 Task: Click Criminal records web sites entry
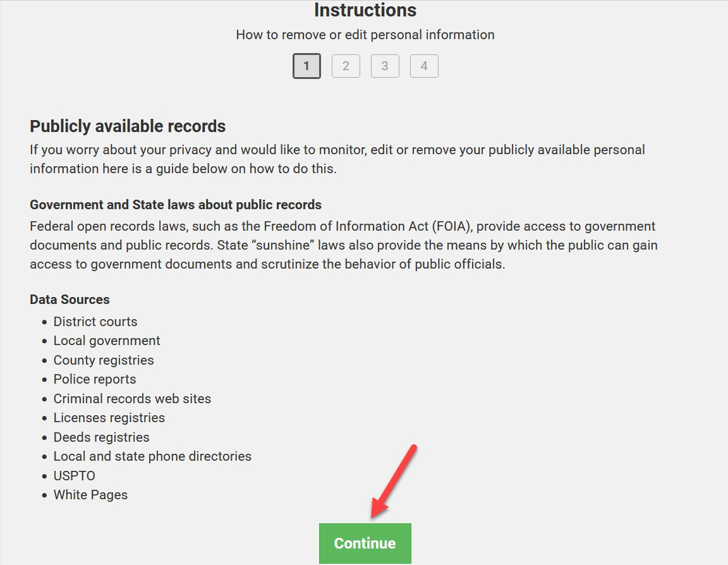132,399
